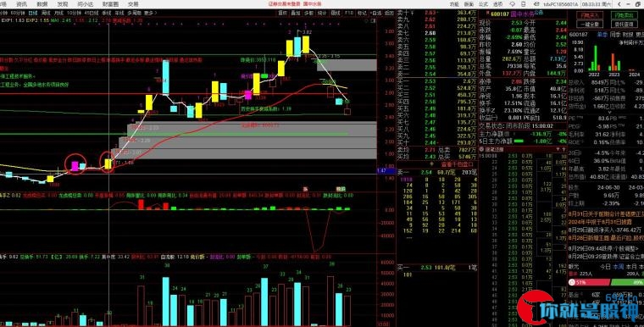Toggle the 叠加 overlay option
This screenshot has height=327, width=644.
(295, 13)
